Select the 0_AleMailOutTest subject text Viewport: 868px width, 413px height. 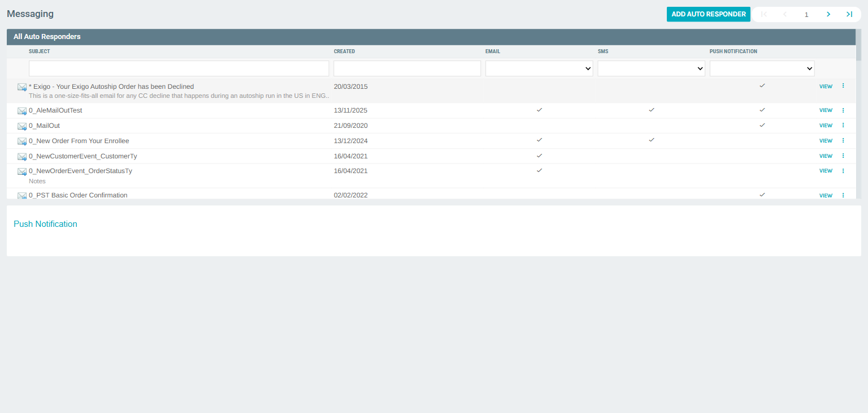click(x=55, y=110)
